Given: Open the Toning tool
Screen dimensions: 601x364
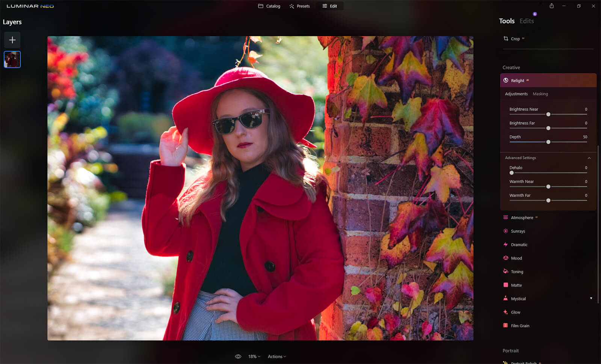Looking at the screenshot, I should tap(517, 272).
